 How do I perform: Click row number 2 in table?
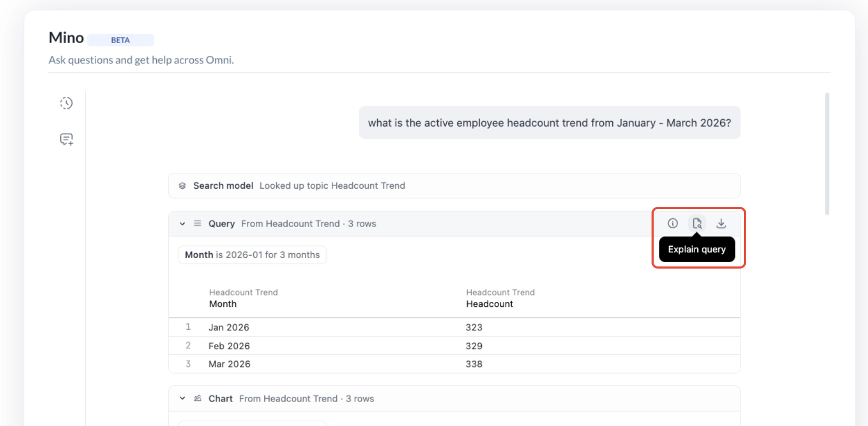(188, 346)
